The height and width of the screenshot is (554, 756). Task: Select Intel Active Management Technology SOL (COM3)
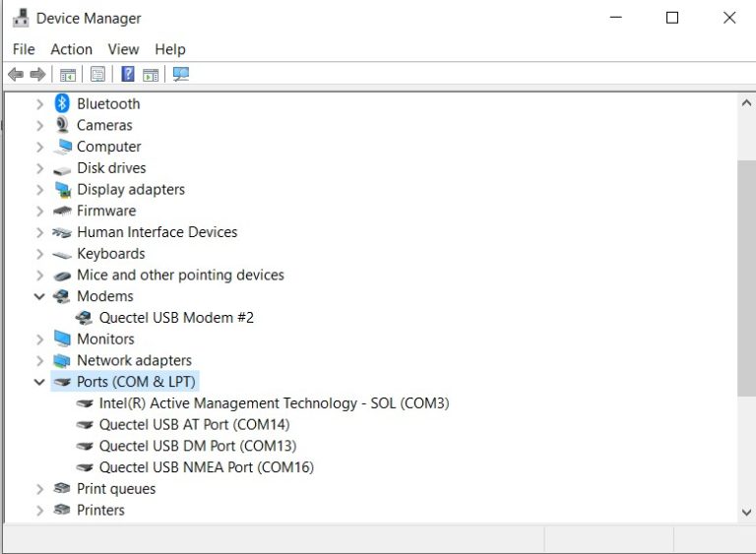274,403
